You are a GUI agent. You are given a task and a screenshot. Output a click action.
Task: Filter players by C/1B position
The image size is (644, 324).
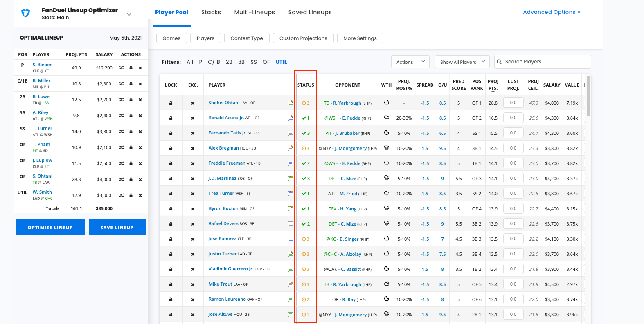(x=214, y=62)
